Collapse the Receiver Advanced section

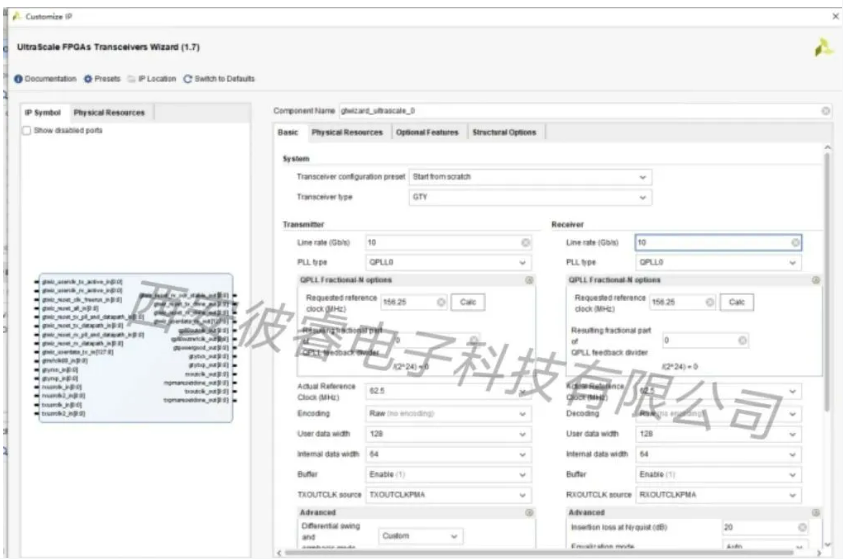(816, 513)
